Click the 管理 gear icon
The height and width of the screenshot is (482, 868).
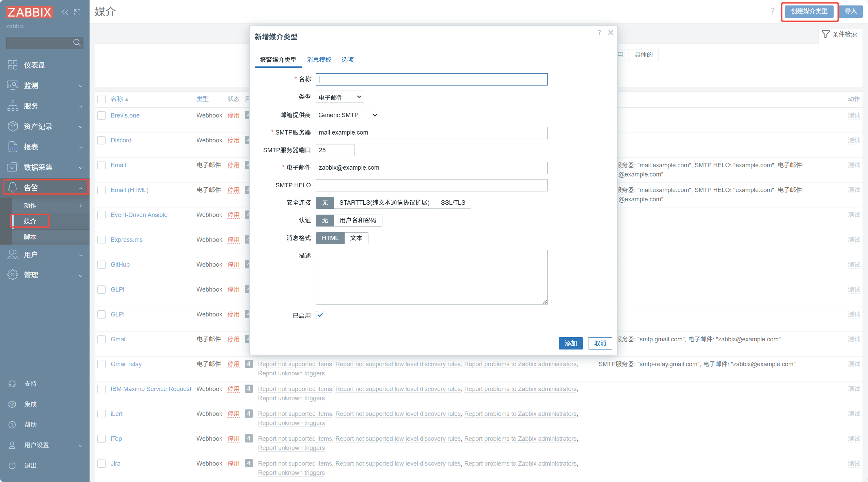(13, 275)
